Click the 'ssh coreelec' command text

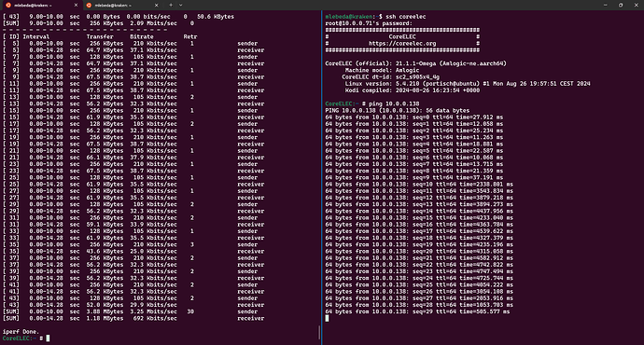(405, 17)
